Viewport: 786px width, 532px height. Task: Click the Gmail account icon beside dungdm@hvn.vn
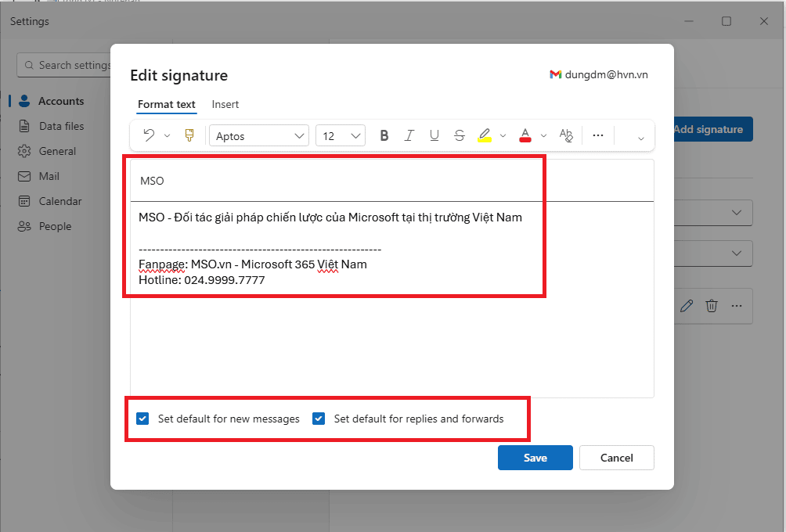(555, 74)
